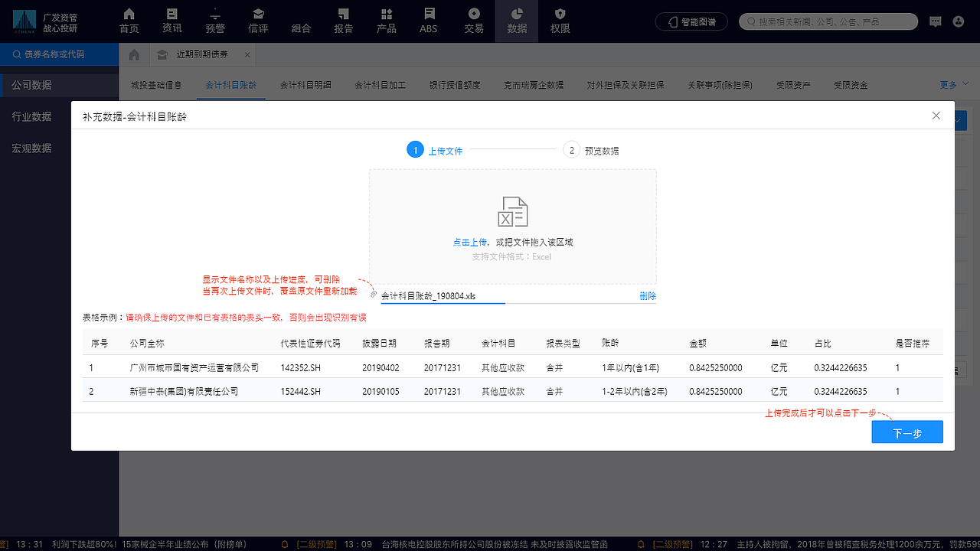The image size is (980, 551).
Task: Open the ABS module
Action: (x=428, y=21)
